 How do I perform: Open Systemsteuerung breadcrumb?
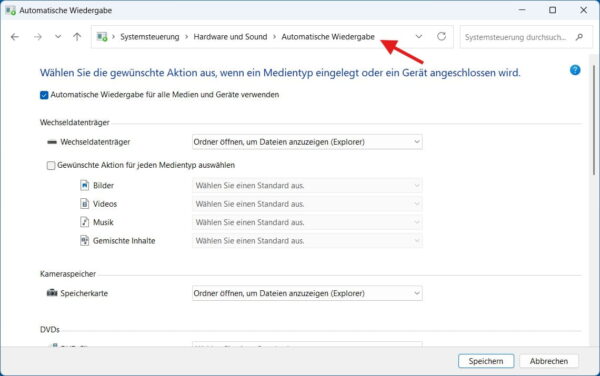(x=150, y=37)
